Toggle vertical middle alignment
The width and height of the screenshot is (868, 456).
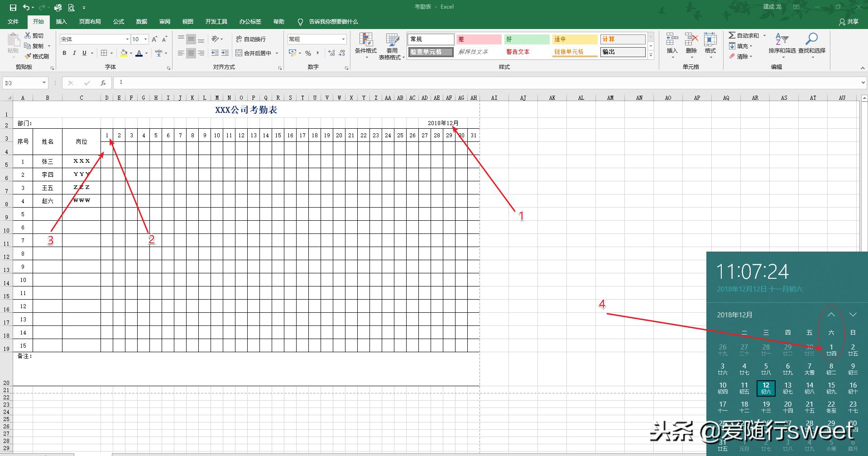point(191,39)
